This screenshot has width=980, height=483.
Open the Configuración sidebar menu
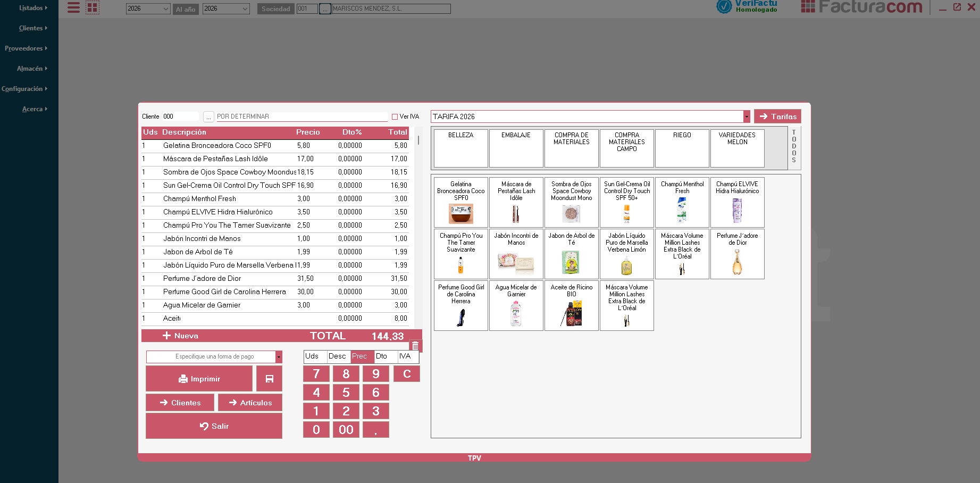[x=24, y=89]
